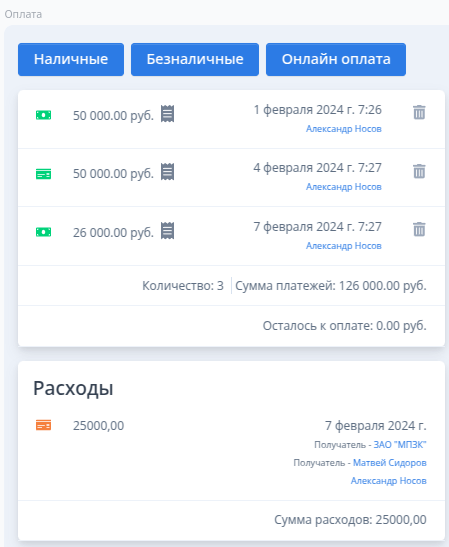Open Александр Носов link in Расходы
Image resolution: width=449 pixels, height=547 pixels.
tap(389, 481)
